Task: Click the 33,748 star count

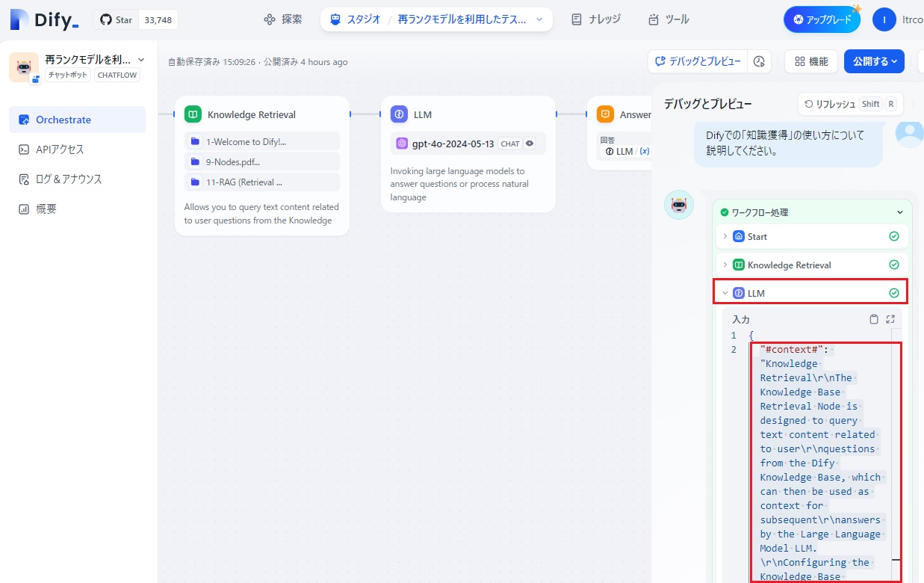Action: [158, 20]
